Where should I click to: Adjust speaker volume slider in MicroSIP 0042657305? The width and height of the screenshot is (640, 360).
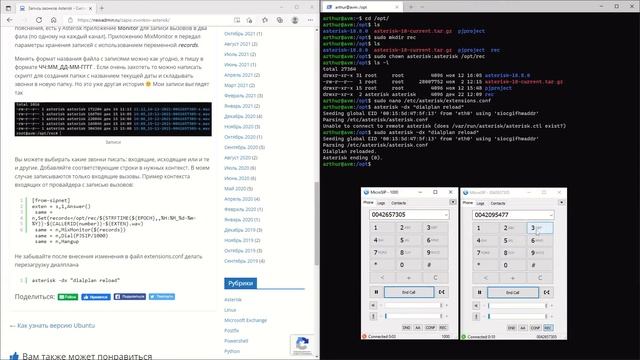pos(517,305)
